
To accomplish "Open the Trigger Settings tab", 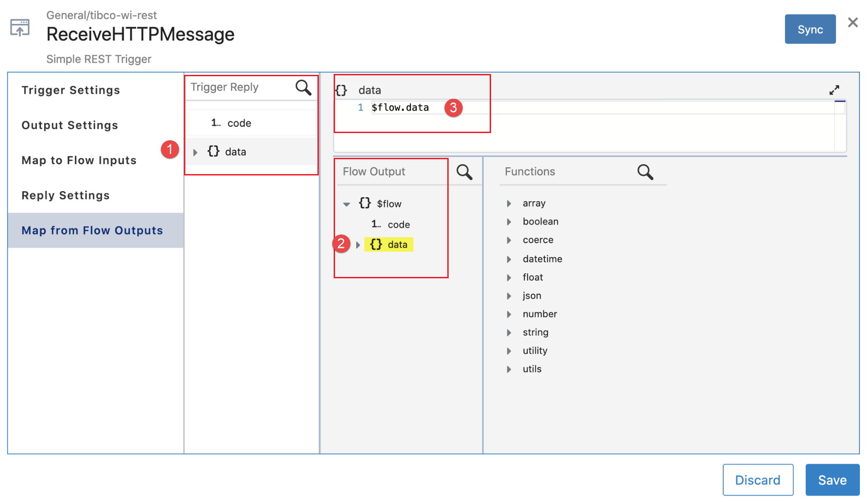I will point(71,90).
